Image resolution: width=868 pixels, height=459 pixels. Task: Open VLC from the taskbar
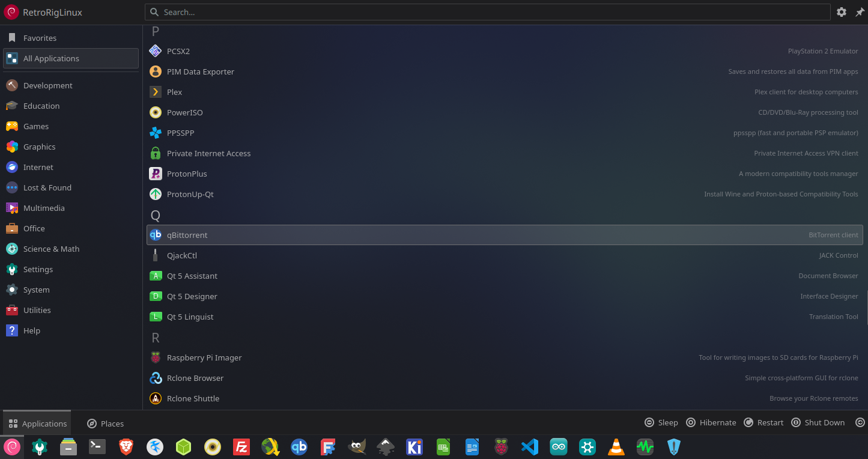click(616, 446)
